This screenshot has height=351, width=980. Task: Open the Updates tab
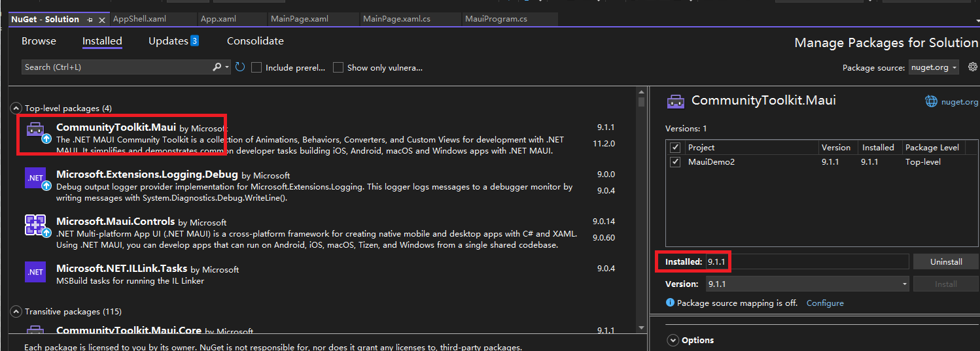(x=168, y=41)
